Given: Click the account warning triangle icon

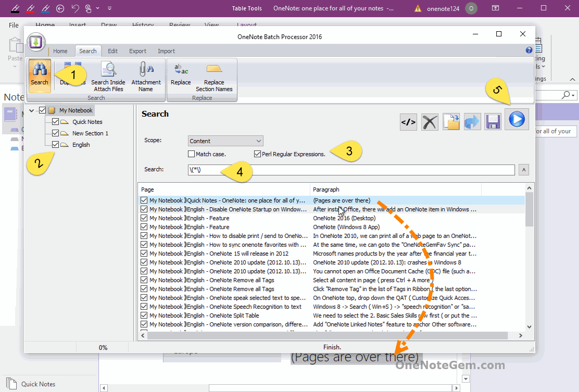Looking at the screenshot, I should tap(418, 8).
